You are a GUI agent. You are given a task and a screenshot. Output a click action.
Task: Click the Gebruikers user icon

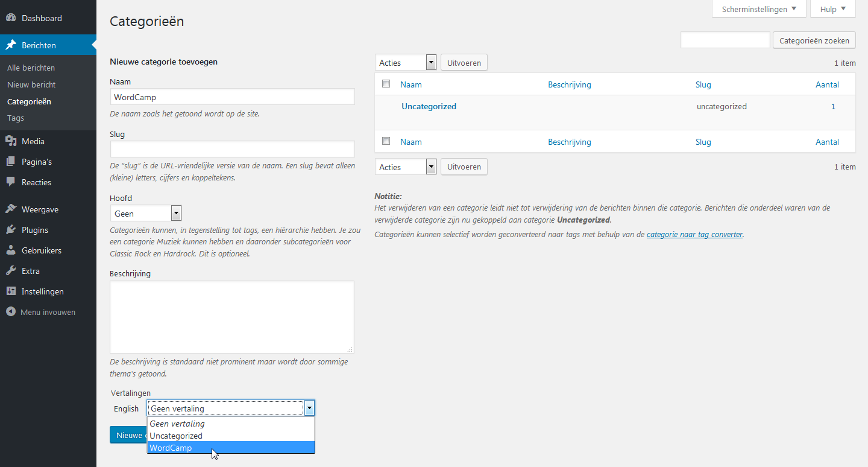[11, 250]
